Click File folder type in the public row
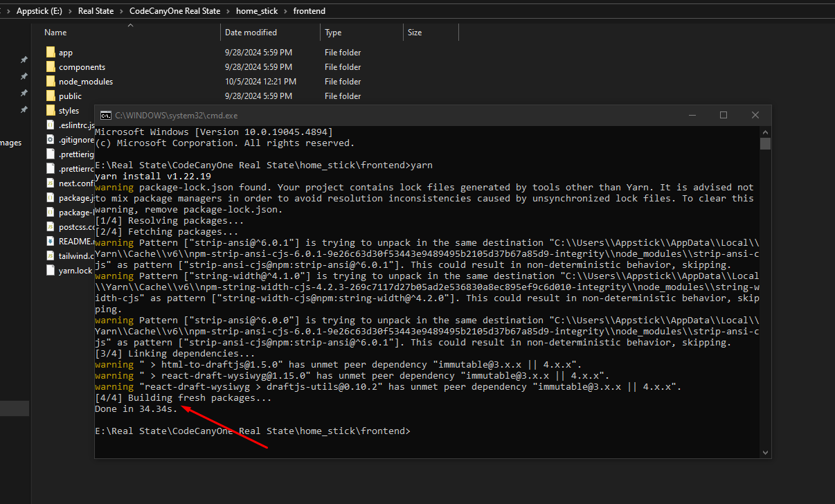Screen dimensions: 835x504 point(343,96)
